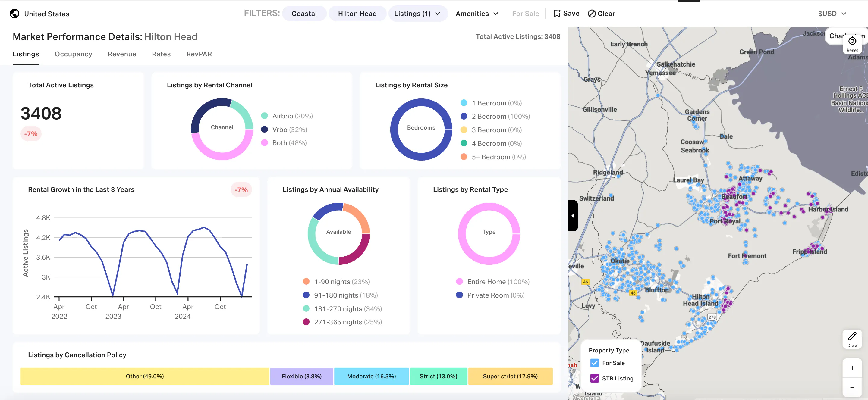The width and height of the screenshot is (868, 400).
Task: Click the Other (49.0%) cancellation policy bar
Action: 145,376
